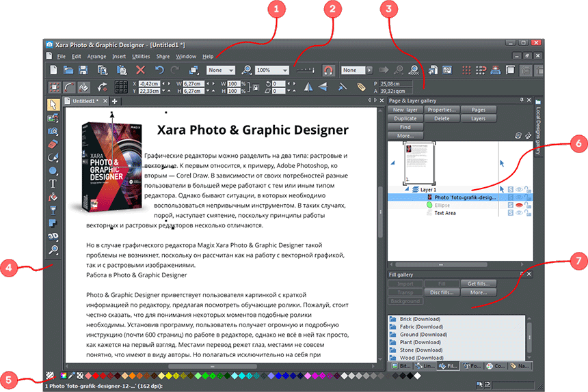This screenshot has width=588, height=392.
Task: Toggle visibility eye of Text Area
Action: click(x=519, y=213)
